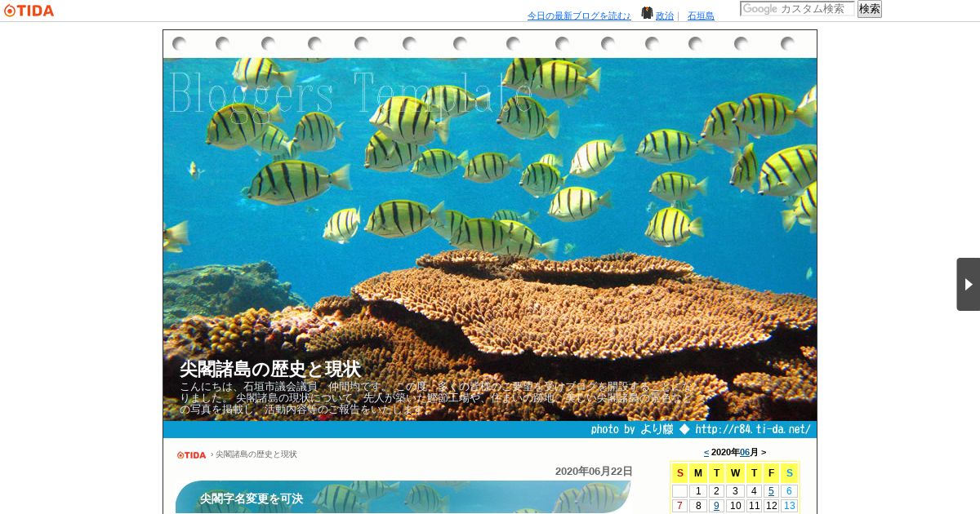
Task: Open the 政治 category link
Action: [x=665, y=16]
